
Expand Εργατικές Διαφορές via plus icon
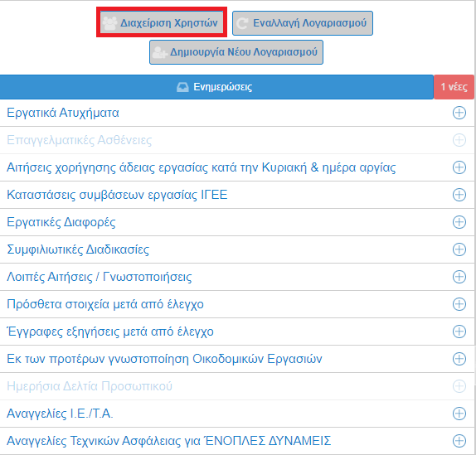459,222
